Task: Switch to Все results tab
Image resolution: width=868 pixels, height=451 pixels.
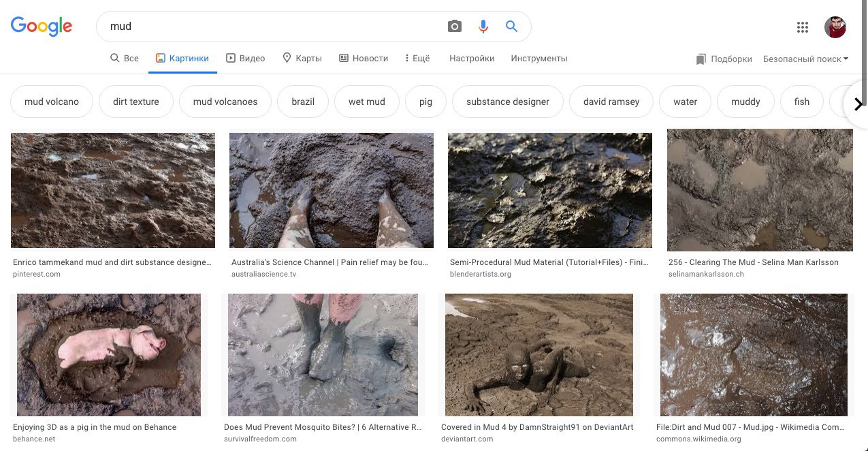Action: click(x=125, y=59)
